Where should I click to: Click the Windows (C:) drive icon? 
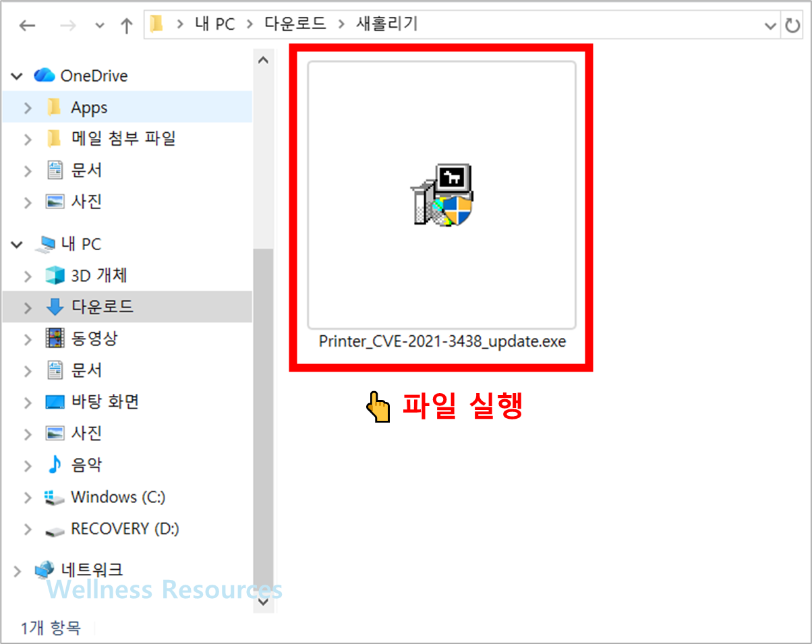coord(55,498)
